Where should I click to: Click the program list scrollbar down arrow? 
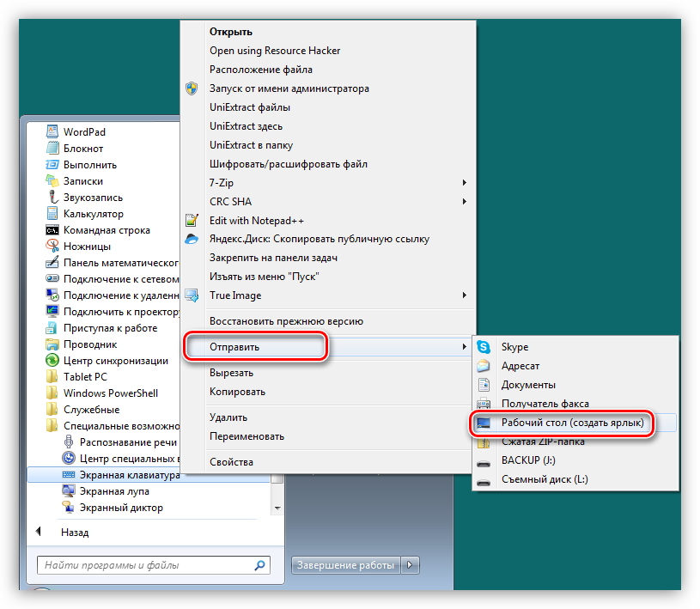(277, 509)
